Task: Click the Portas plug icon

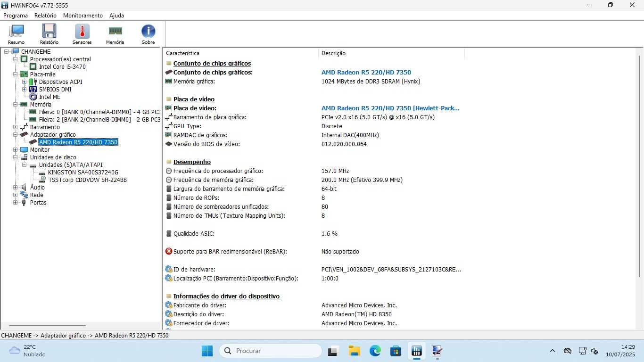Action: (x=24, y=203)
